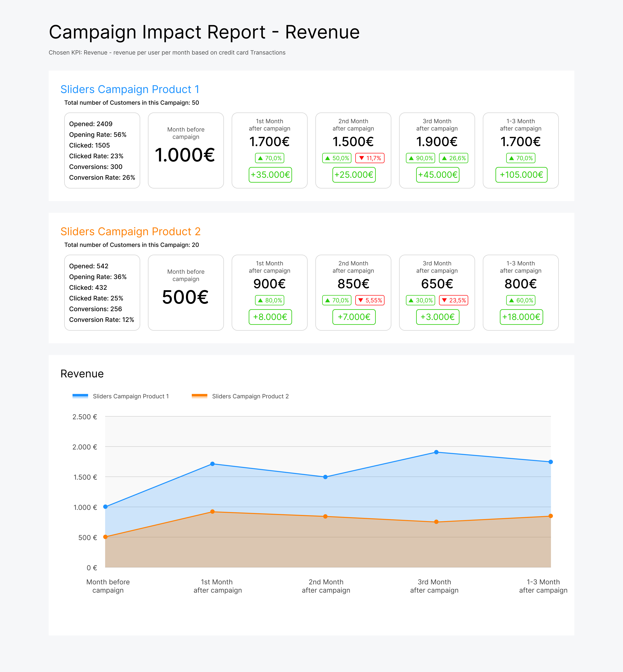Screen dimensions: 623x672
Task: Toggle Sliders Campaign Product 1 legend entry
Action: tap(130, 396)
